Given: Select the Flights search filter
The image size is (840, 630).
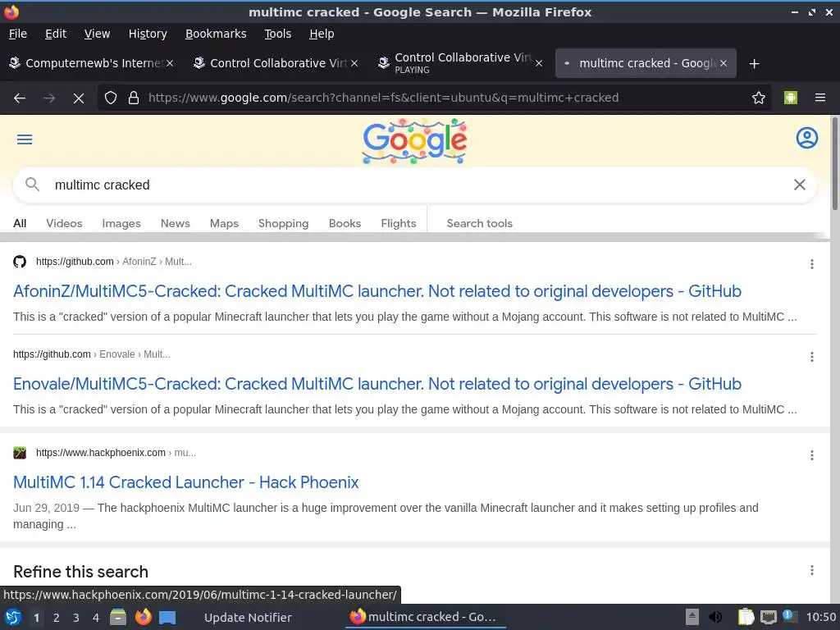Looking at the screenshot, I should click(399, 223).
